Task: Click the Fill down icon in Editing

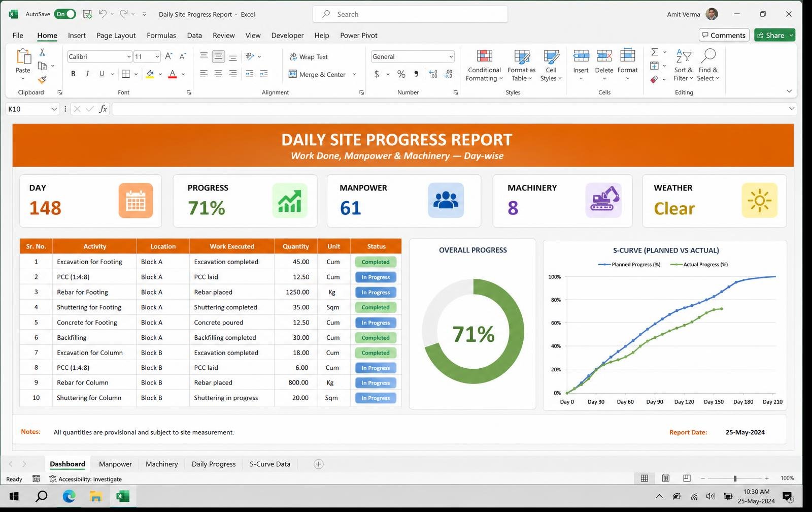Action: tap(655, 66)
